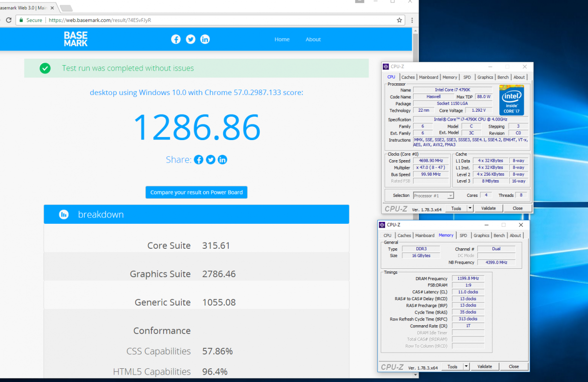Viewport: 588px width, 382px height.
Task: Switch to CPU tab in lower CPU-Z window
Action: pos(387,236)
